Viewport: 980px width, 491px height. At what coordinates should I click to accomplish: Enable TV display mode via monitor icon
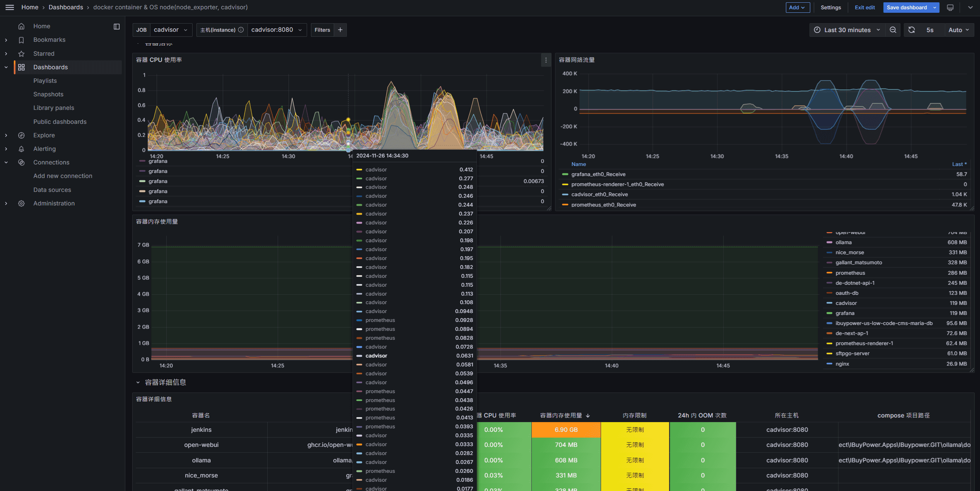[x=950, y=7]
